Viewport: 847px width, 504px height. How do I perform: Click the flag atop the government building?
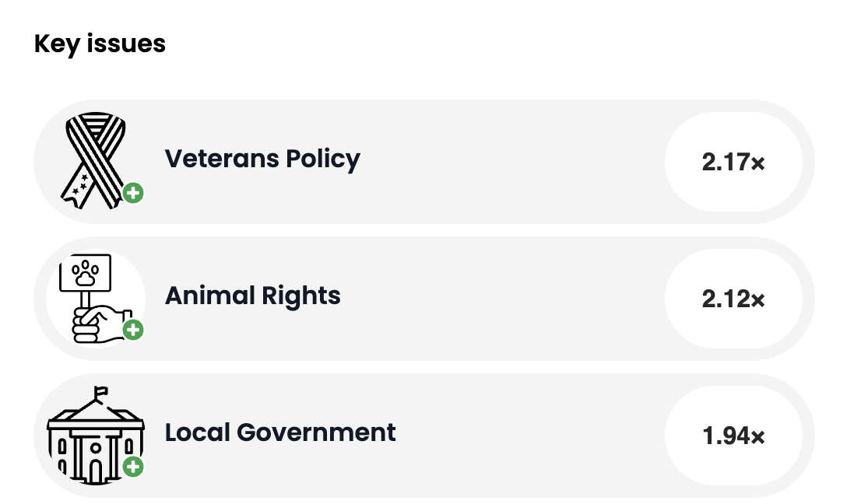pos(101,392)
